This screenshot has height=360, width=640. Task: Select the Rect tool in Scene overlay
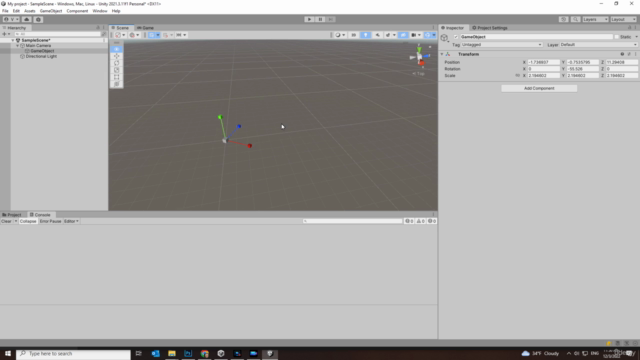pyautogui.click(x=116, y=77)
